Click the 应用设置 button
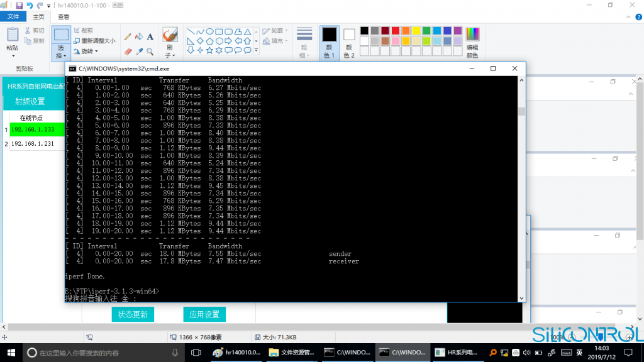Viewport: 644px width, 362px height. coord(204,314)
